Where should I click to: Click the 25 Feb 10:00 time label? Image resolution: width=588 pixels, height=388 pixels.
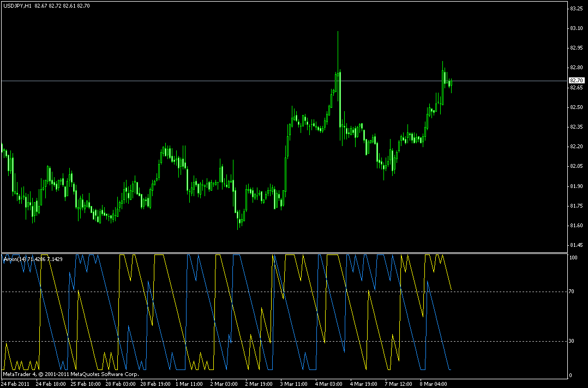point(86,384)
